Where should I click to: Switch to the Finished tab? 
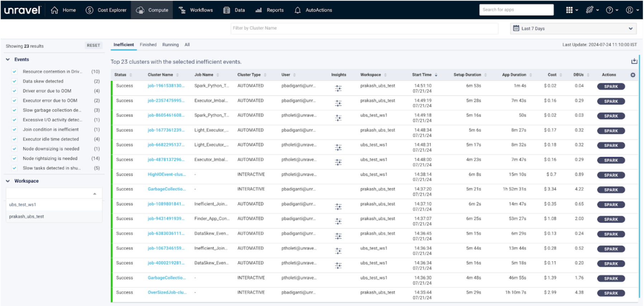(x=148, y=45)
